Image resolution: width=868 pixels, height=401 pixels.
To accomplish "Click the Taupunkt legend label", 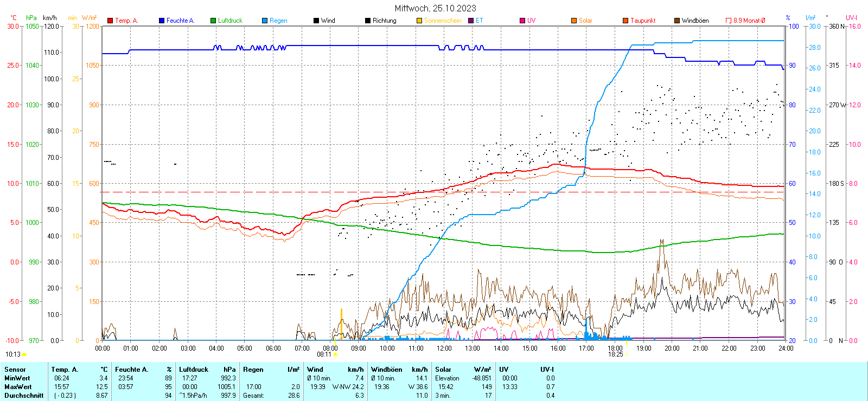I will click(x=643, y=21).
